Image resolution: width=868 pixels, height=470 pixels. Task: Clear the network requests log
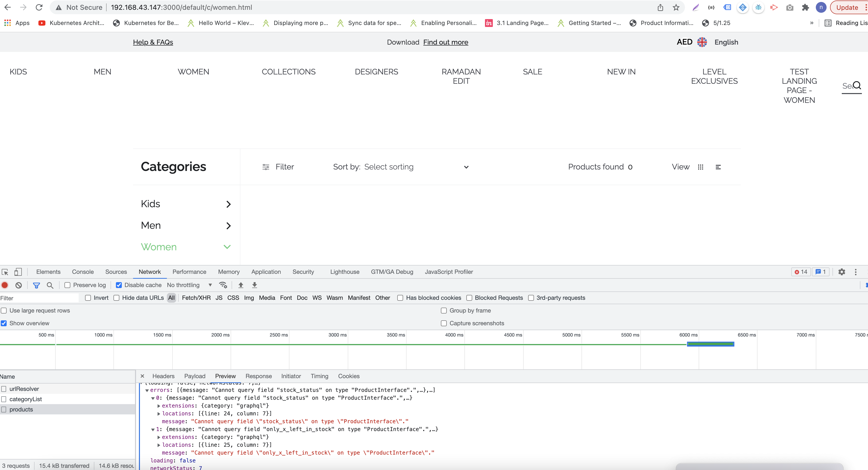[18, 285]
